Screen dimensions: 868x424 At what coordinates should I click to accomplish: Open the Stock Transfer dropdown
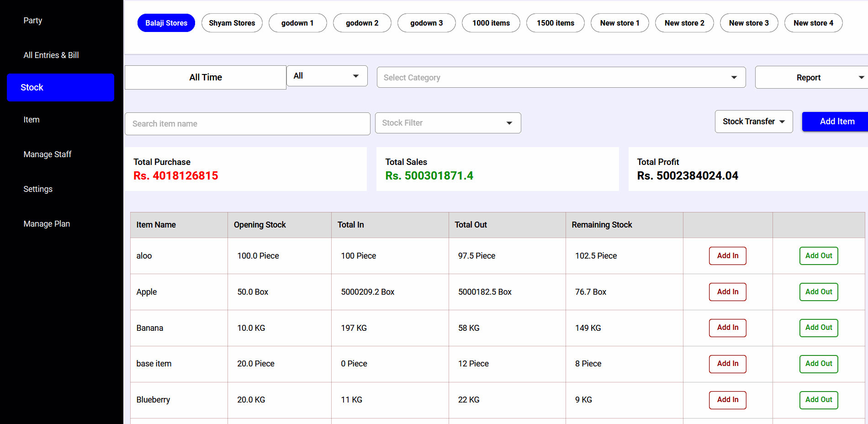point(753,122)
